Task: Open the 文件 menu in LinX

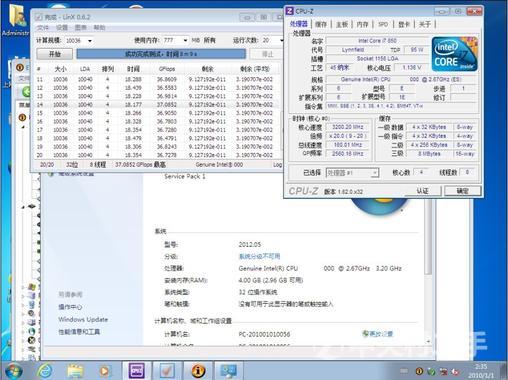Action: pos(43,28)
